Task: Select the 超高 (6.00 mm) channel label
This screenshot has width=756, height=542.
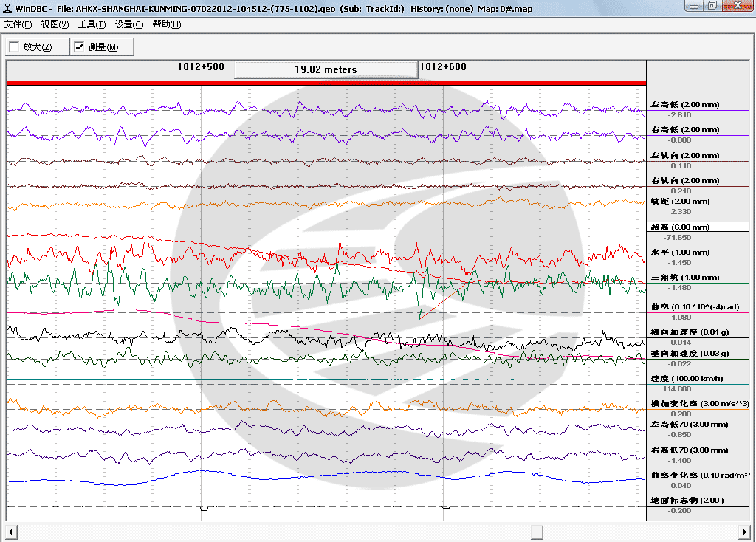Action: click(698, 227)
